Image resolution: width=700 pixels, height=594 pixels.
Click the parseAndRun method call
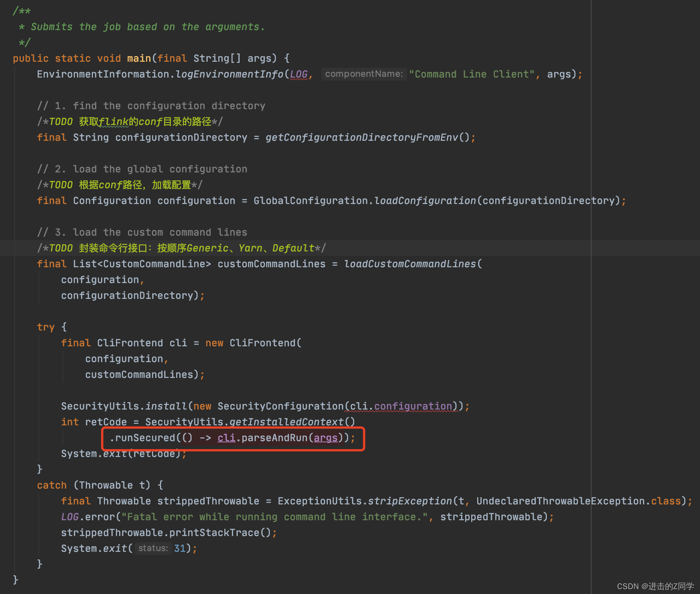coord(275,438)
